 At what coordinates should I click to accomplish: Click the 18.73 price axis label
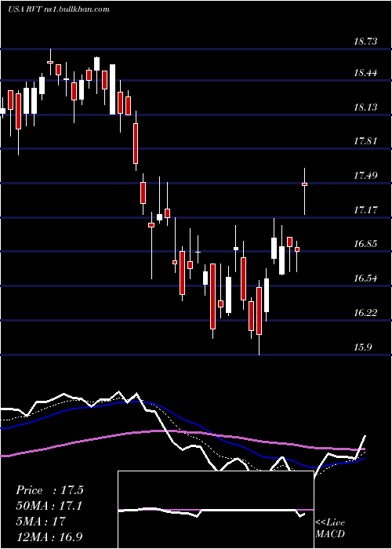365,42
